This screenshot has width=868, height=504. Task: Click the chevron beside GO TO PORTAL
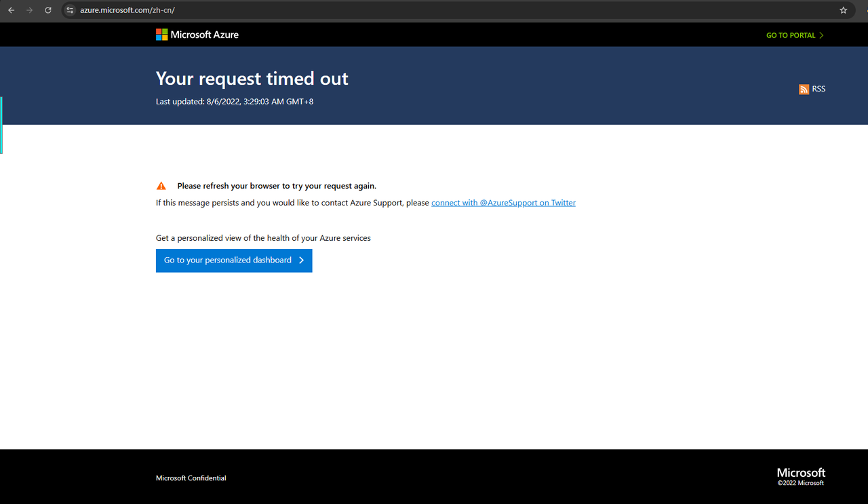click(821, 35)
